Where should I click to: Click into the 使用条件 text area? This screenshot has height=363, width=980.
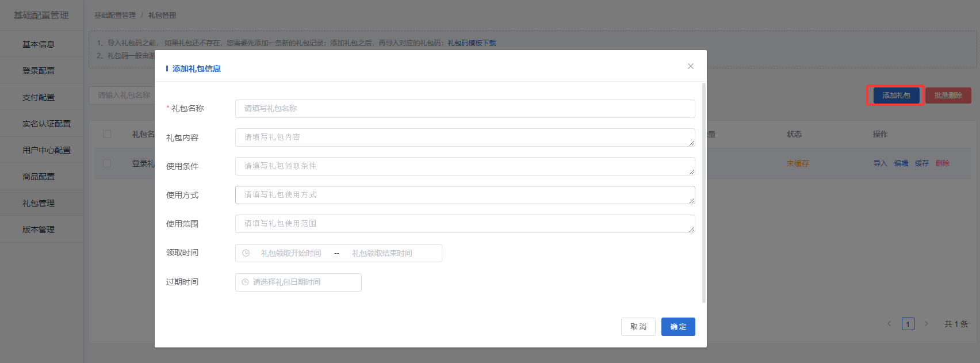pyautogui.click(x=465, y=166)
